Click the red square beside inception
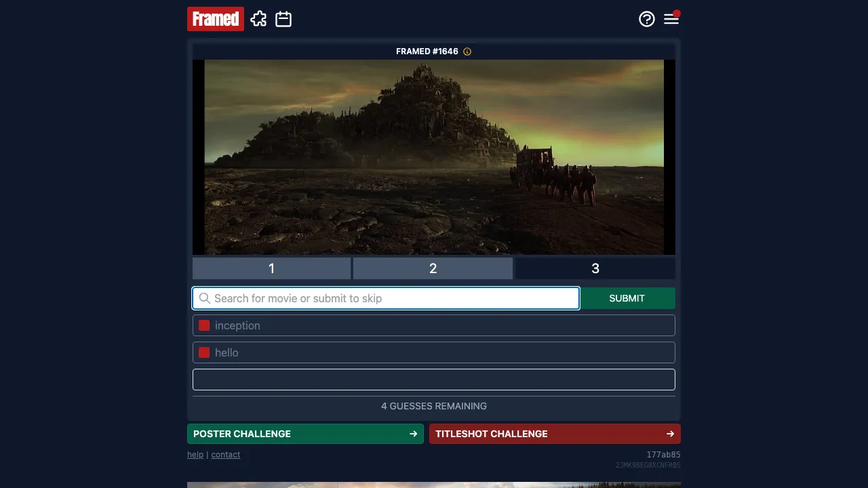This screenshot has width=868, height=488. click(204, 325)
